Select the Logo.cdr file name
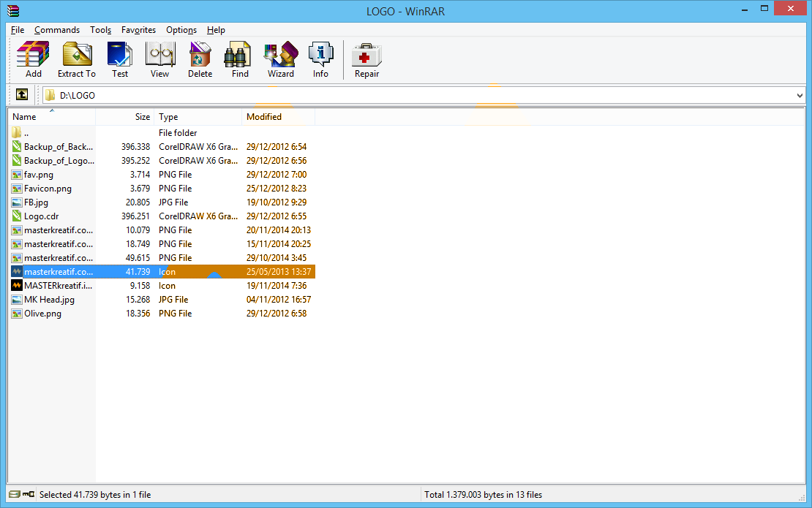This screenshot has height=508, width=812. tap(42, 216)
